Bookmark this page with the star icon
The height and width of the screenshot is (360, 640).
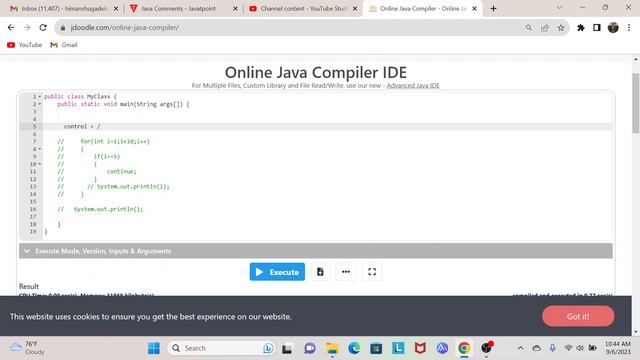(561, 27)
